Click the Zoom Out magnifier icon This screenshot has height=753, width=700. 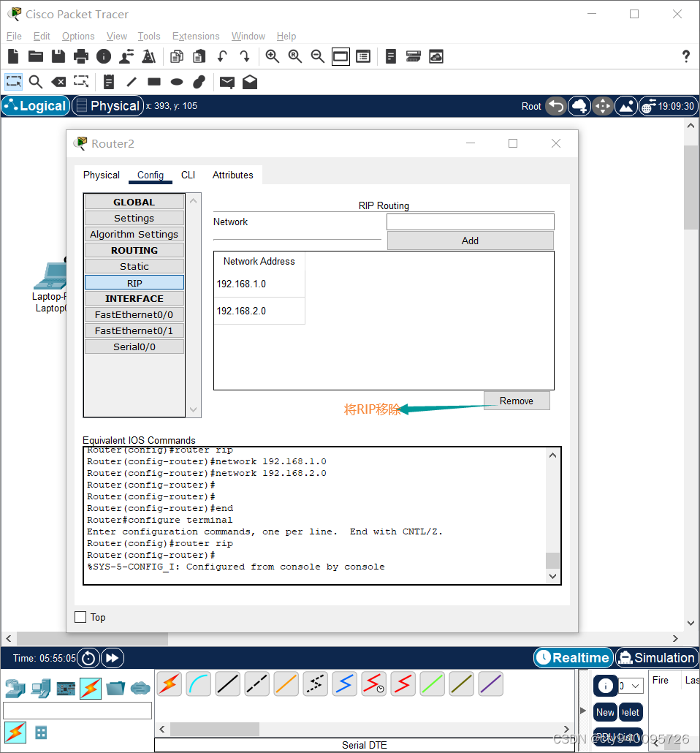pos(317,57)
